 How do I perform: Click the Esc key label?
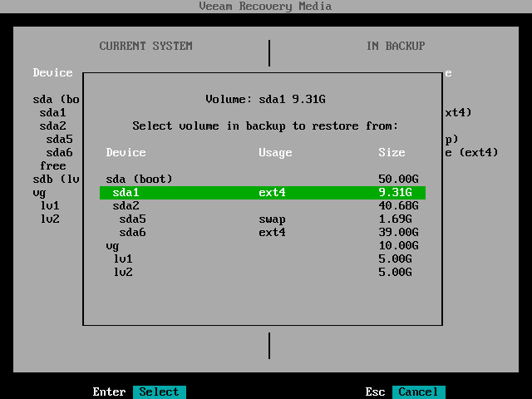click(375, 392)
